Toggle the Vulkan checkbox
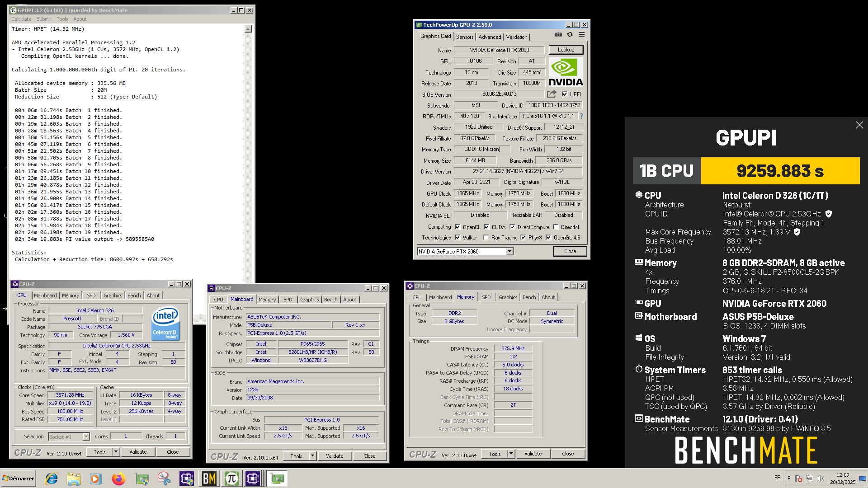Screen dimensions: 868x488 pyautogui.click(x=458, y=237)
